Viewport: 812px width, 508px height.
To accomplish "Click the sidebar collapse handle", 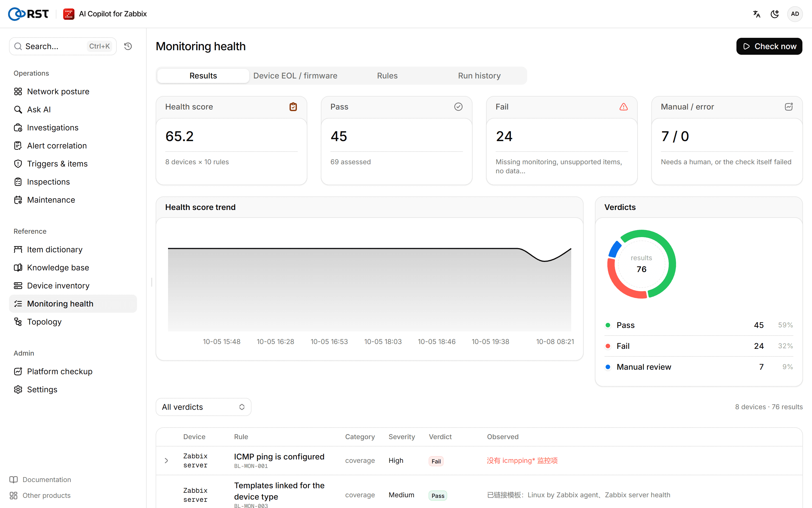I will (152, 282).
